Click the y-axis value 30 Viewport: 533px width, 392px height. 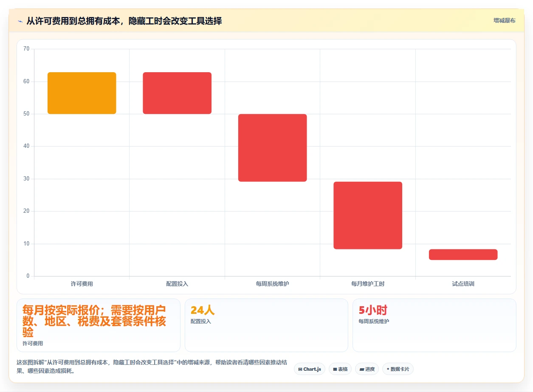(26, 179)
